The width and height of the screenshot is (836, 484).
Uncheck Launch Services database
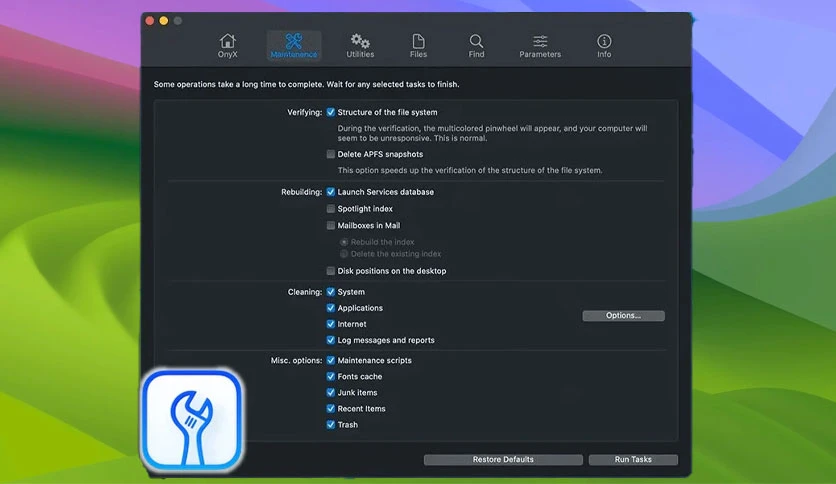331,192
